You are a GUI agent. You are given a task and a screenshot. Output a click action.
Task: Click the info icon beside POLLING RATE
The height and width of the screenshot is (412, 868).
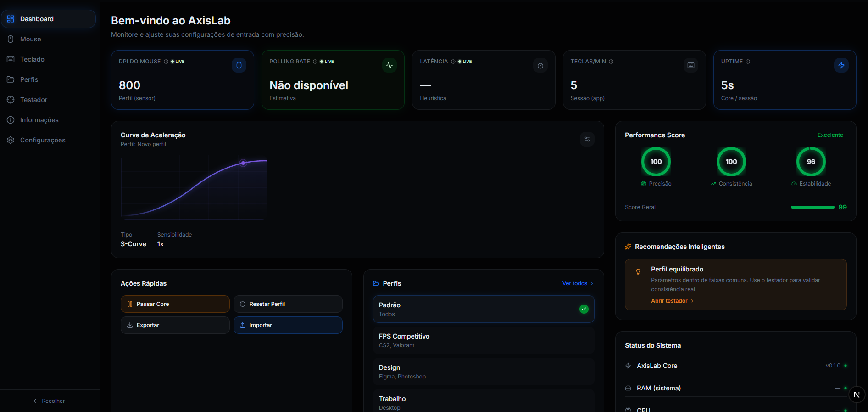(x=315, y=62)
